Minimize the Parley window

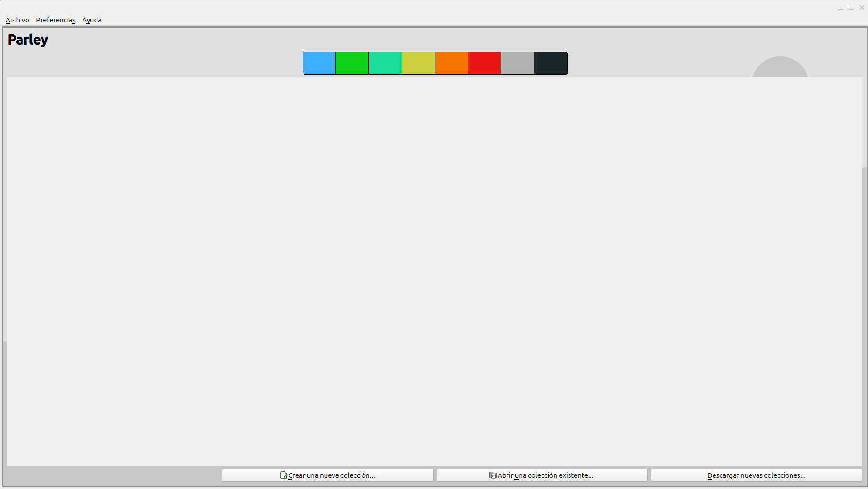point(840,8)
